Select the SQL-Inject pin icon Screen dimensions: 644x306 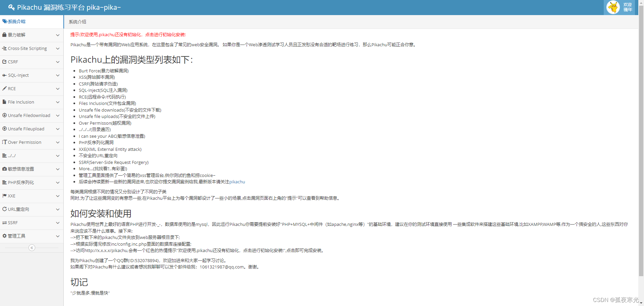click(x=4, y=75)
